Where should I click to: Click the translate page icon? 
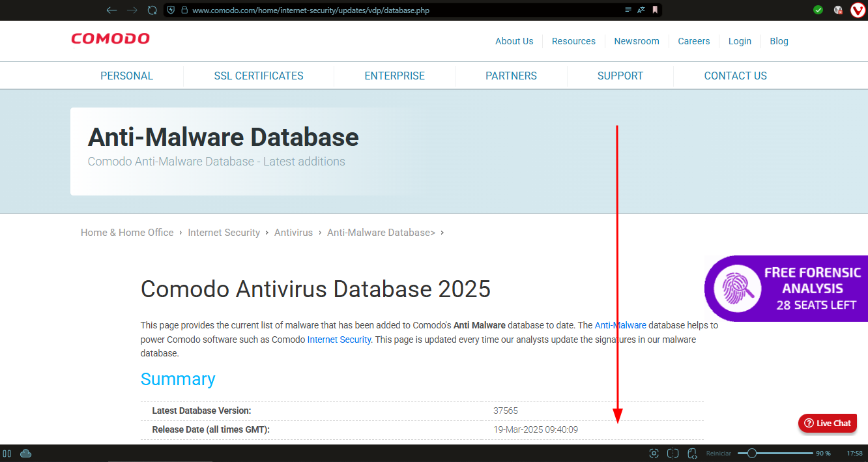641,10
